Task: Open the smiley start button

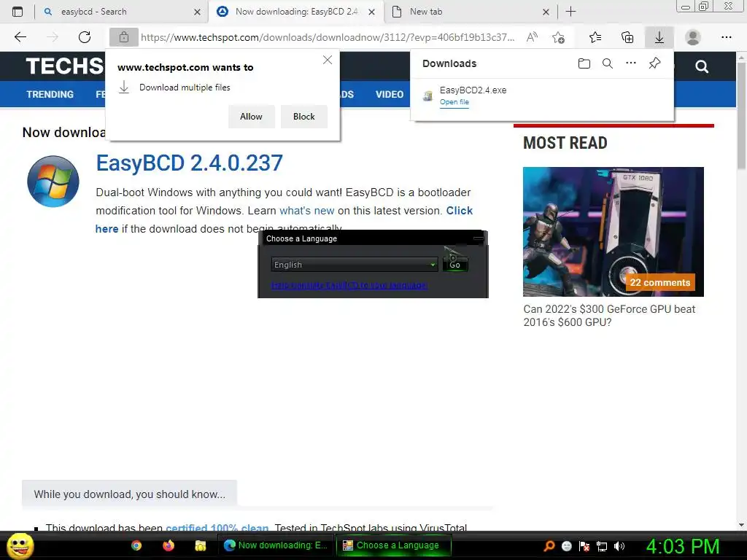Action: pyautogui.click(x=20, y=545)
